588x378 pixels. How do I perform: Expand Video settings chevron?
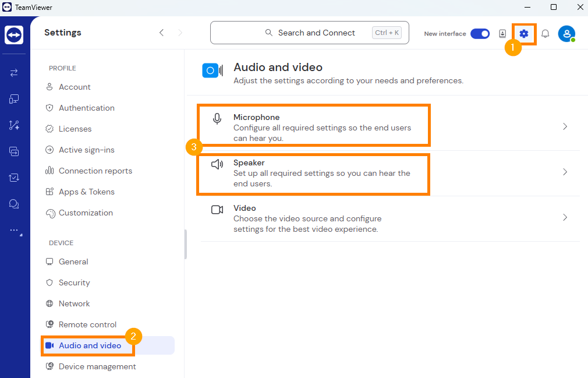click(x=565, y=217)
